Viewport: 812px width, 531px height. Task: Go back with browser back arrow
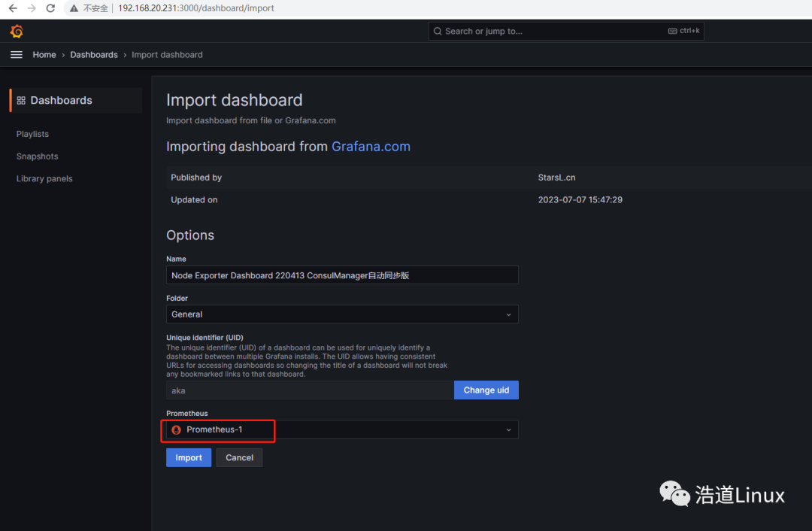pyautogui.click(x=13, y=8)
